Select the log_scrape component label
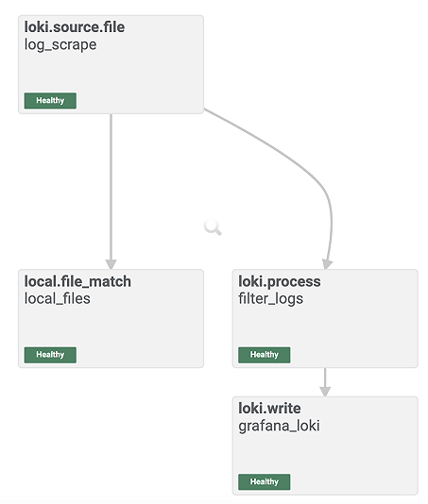Image resolution: width=428 pixels, height=504 pixels. (60, 44)
